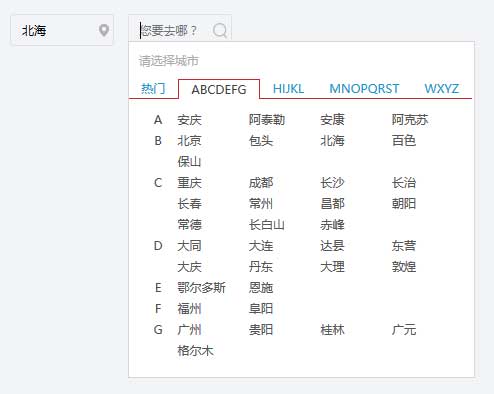Choose 大理 as destination

pyautogui.click(x=332, y=267)
